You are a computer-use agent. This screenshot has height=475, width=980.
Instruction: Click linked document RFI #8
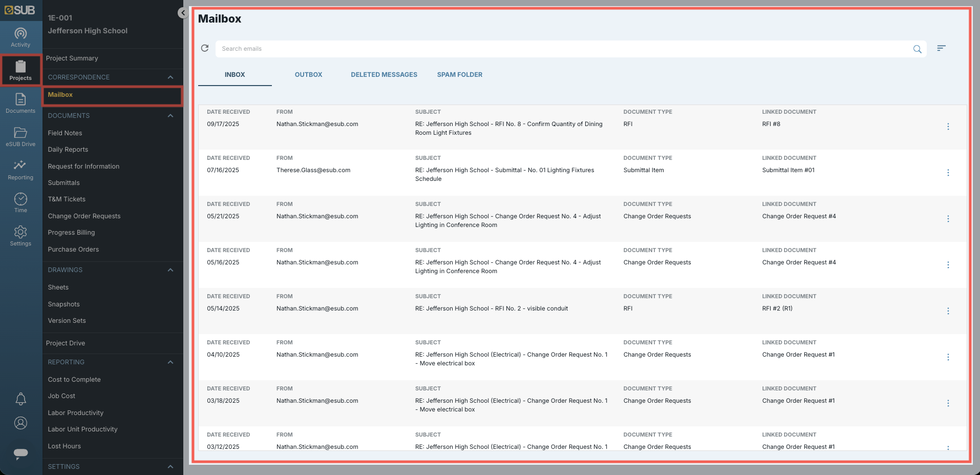[771, 124]
